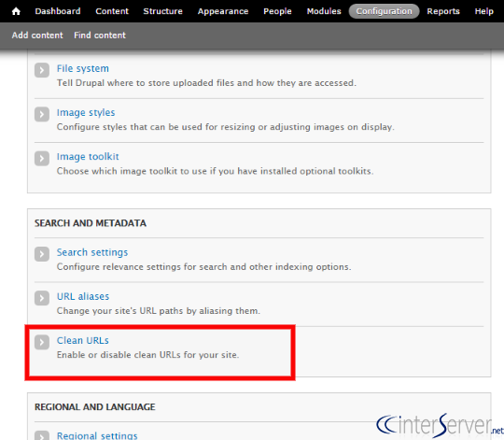The width and height of the screenshot is (504, 440).
Task: Go to the home icon in admin bar
Action: pyautogui.click(x=16, y=11)
